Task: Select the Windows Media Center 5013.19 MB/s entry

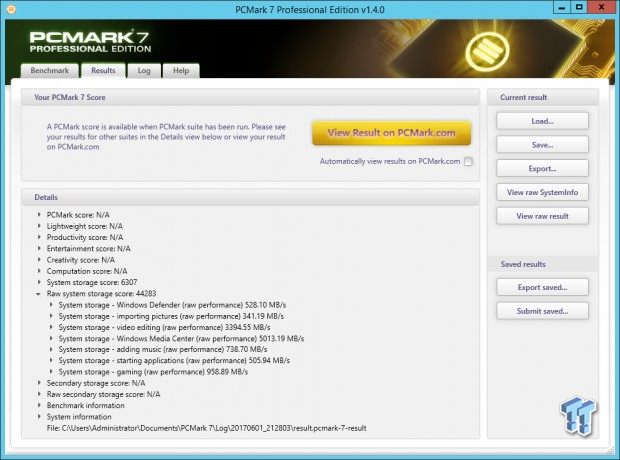Action: click(181, 339)
